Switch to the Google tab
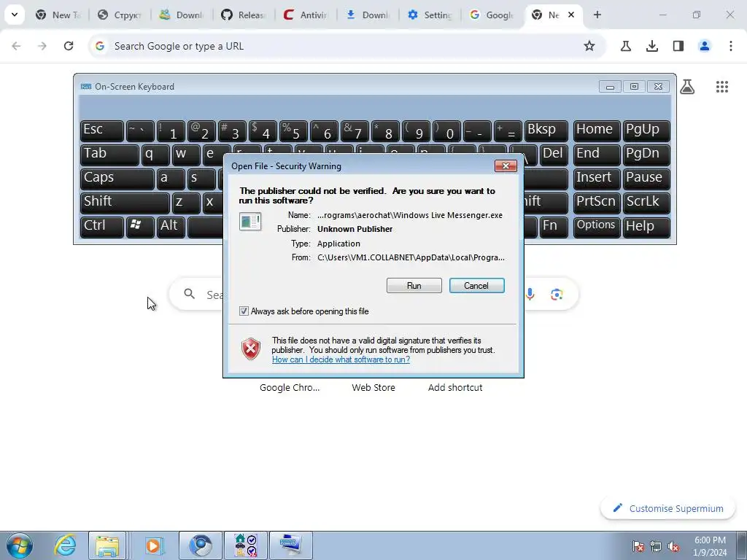The height and width of the screenshot is (560, 747). tap(491, 15)
